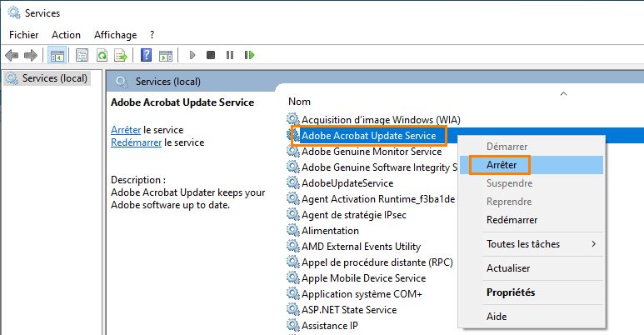
Task: Open the blue Help question mark icon
Action: tap(146, 55)
